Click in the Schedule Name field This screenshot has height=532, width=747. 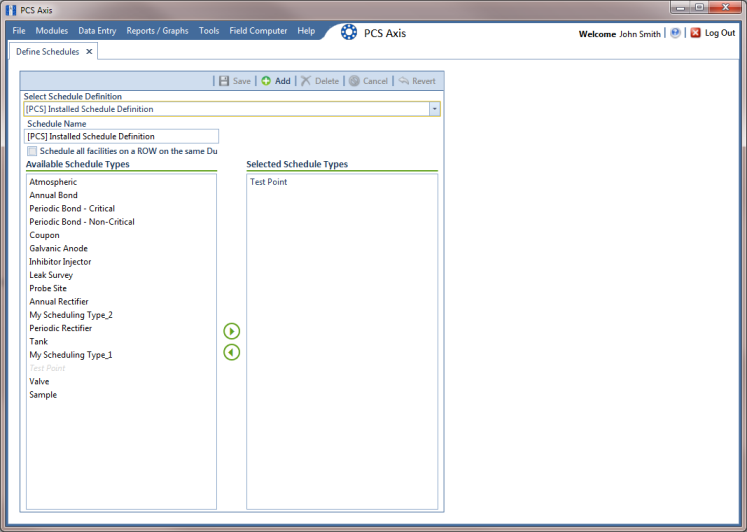pyautogui.click(x=121, y=136)
